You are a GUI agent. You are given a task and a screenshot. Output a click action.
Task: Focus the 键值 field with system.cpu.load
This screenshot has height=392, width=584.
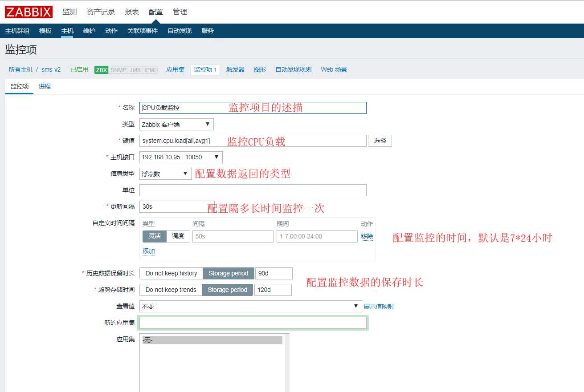[x=253, y=141]
